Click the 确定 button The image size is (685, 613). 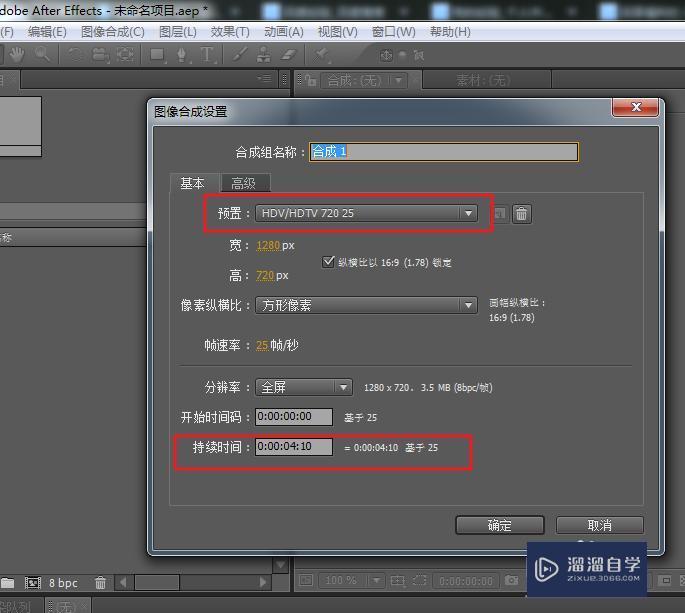coord(499,525)
